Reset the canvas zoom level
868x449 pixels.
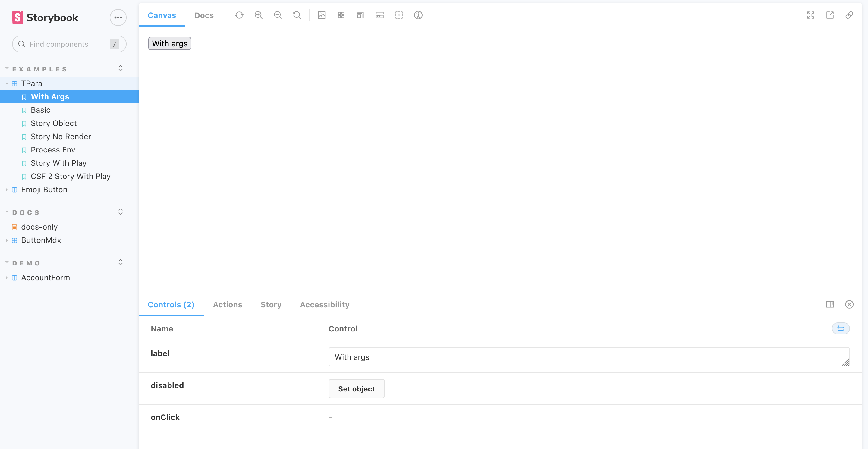click(x=297, y=15)
